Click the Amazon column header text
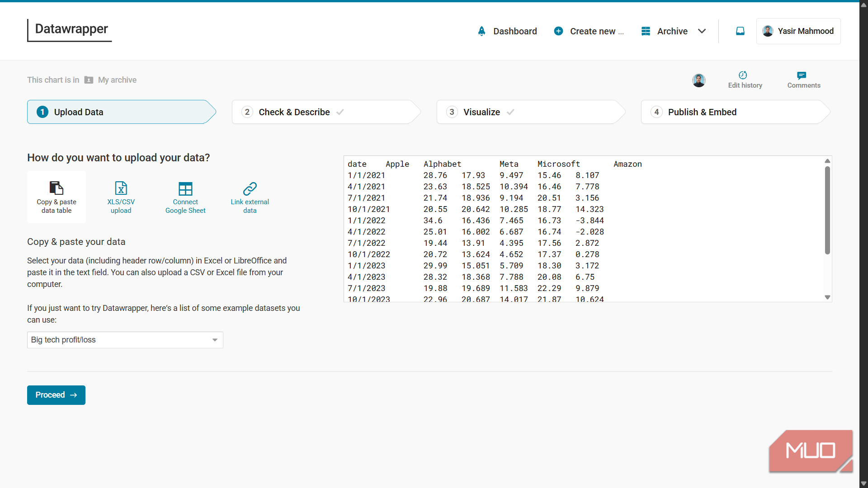This screenshot has height=488, width=868. pyautogui.click(x=627, y=164)
